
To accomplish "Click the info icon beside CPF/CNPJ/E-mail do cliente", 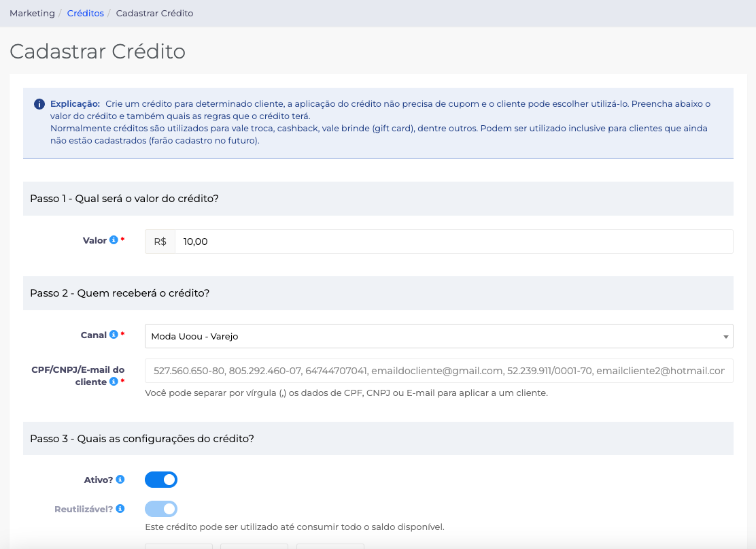I will point(114,381).
